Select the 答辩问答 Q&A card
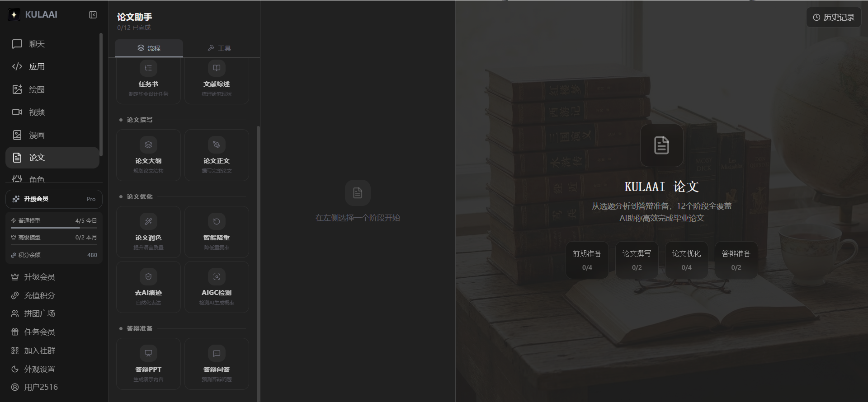This screenshot has width=868, height=402. coord(217,364)
